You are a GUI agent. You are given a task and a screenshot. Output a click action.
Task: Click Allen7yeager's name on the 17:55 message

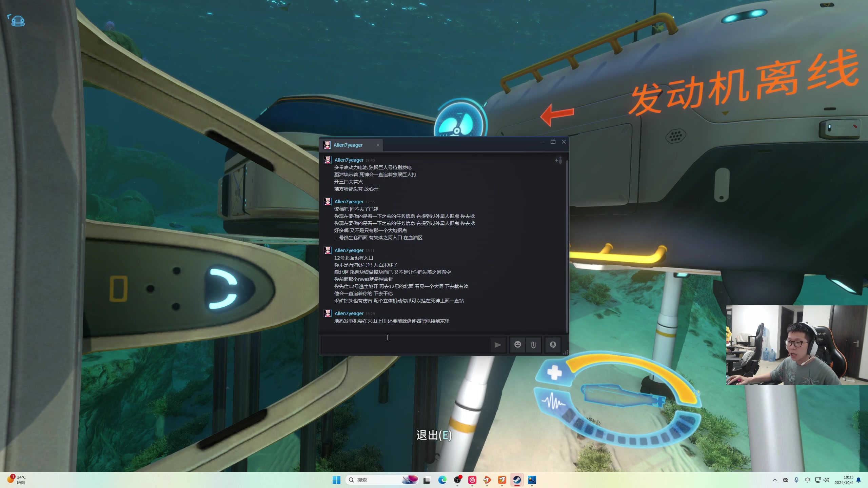tap(349, 202)
